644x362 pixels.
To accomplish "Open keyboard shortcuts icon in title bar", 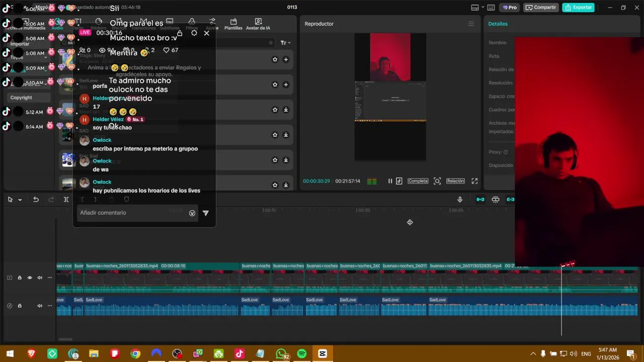I will pos(491,8).
